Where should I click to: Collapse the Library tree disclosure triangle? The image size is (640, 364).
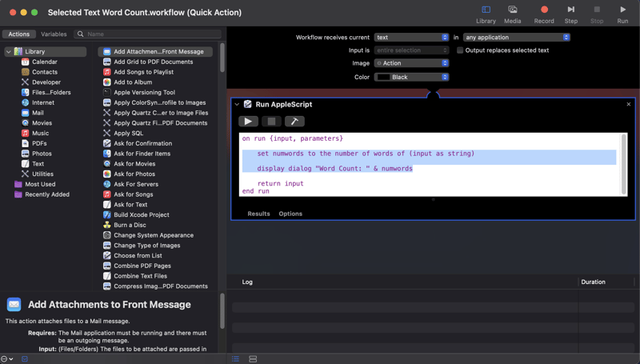tap(9, 52)
